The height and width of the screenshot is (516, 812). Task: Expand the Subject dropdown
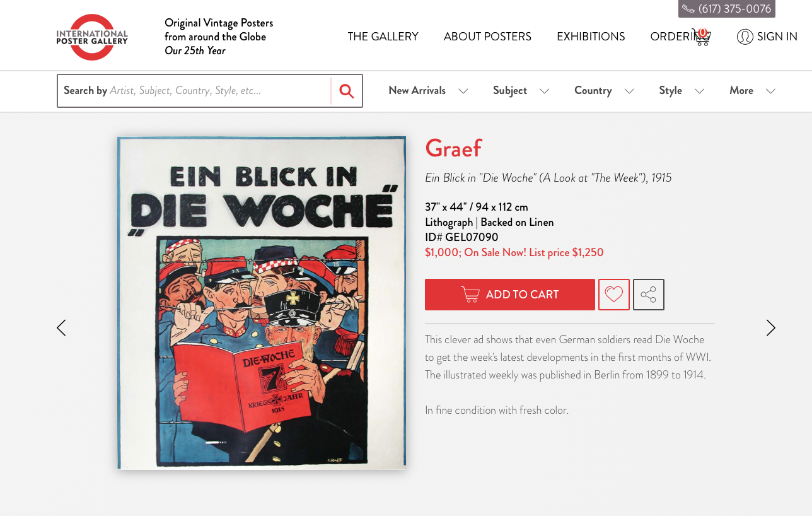(521, 91)
